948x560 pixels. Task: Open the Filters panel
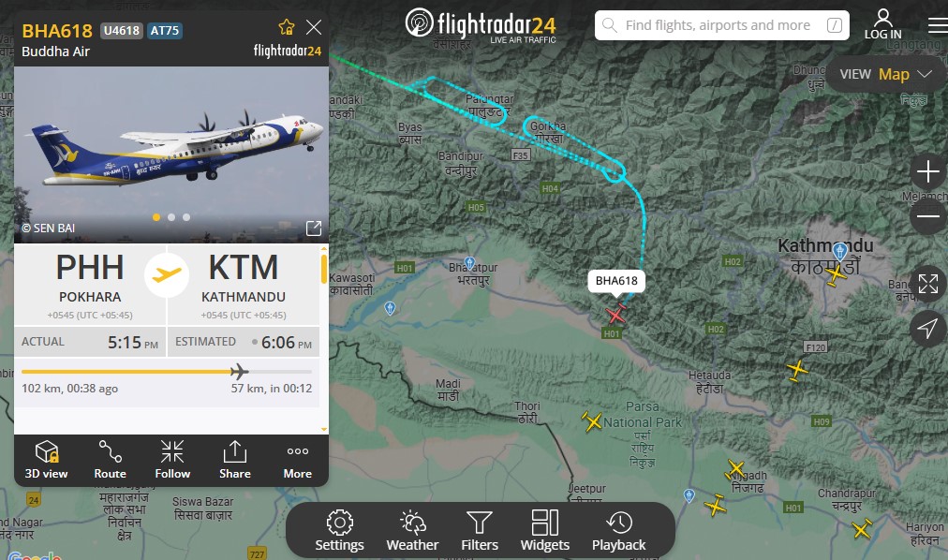pyautogui.click(x=480, y=530)
